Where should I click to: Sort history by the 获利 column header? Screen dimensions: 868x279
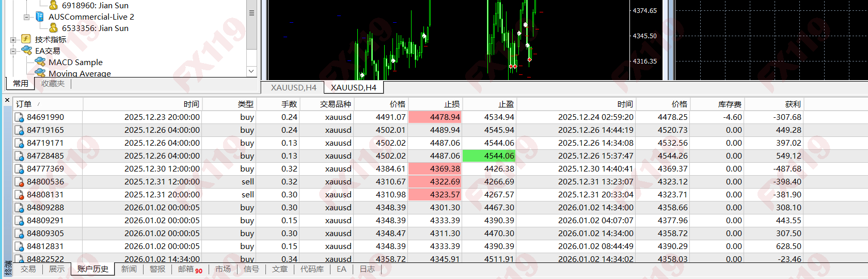[792, 104]
